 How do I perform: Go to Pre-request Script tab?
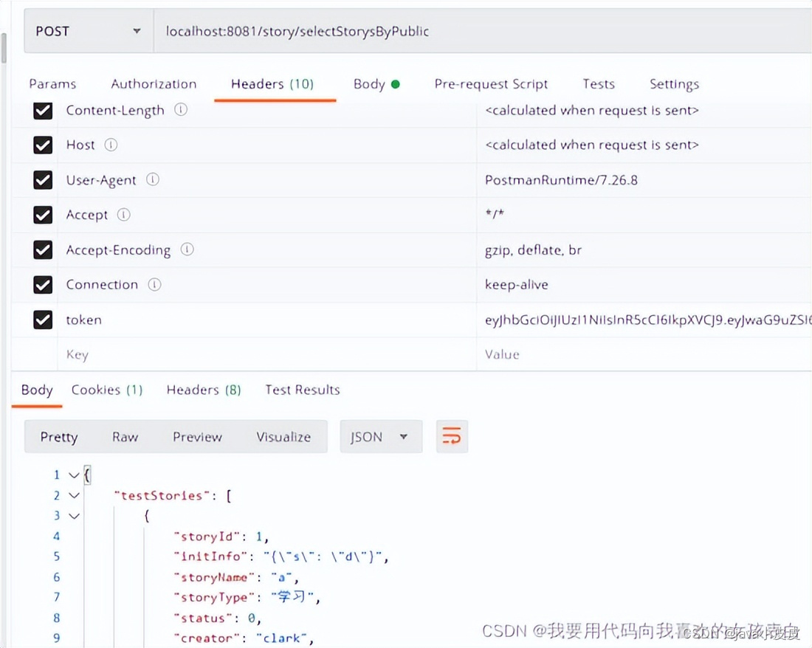491,84
